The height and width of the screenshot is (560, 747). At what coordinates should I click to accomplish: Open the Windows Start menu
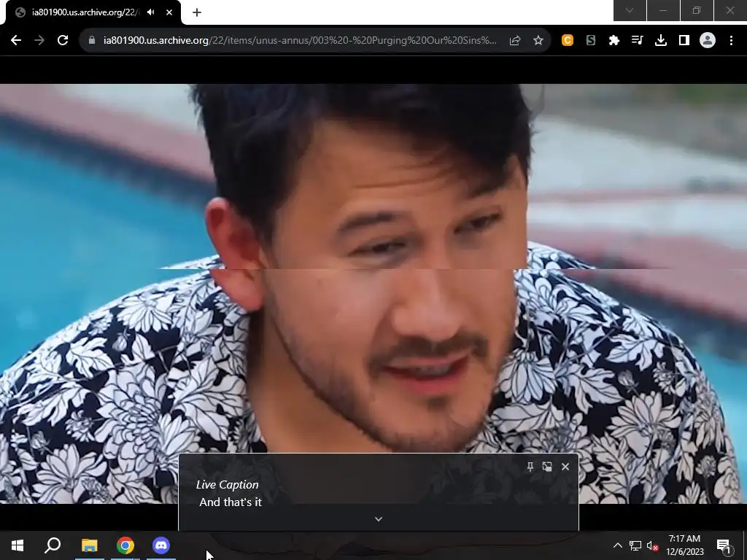click(x=18, y=545)
